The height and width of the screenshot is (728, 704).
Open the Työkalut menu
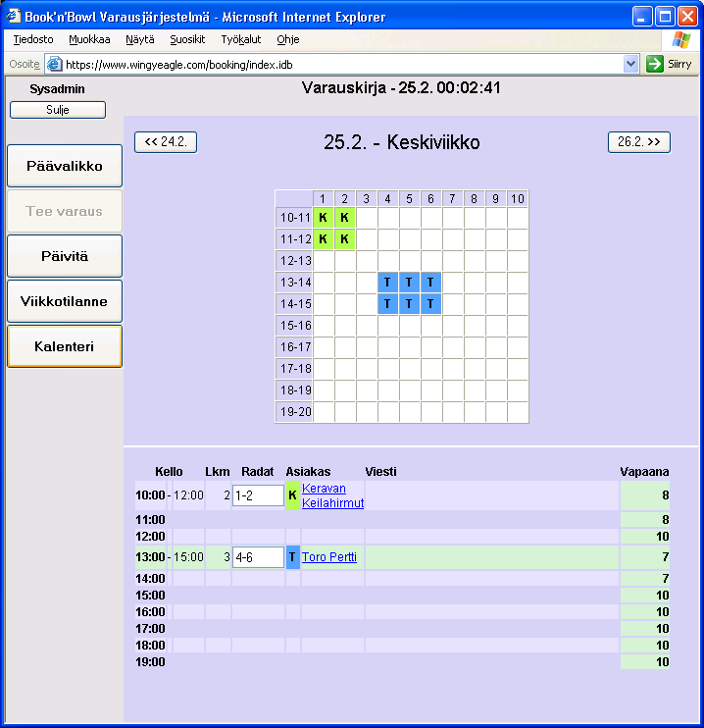click(x=240, y=39)
